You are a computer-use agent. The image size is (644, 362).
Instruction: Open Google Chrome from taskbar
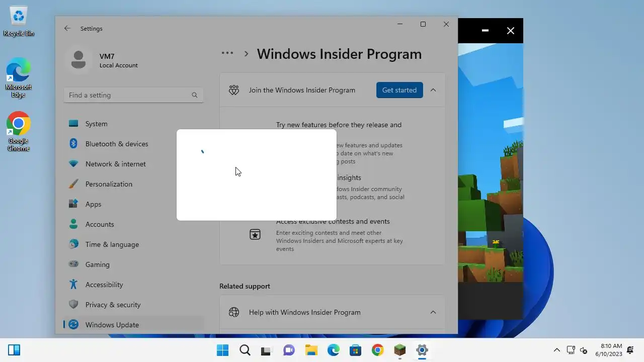point(377,350)
